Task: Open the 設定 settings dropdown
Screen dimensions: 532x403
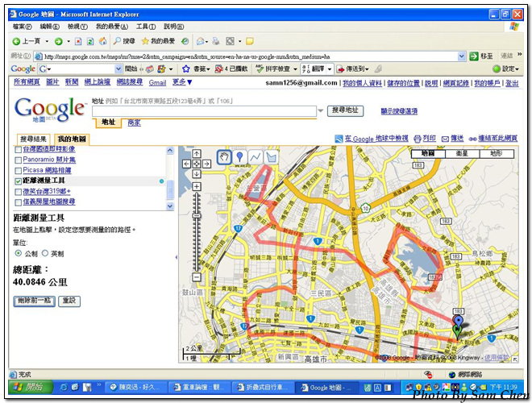Action: [506, 69]
